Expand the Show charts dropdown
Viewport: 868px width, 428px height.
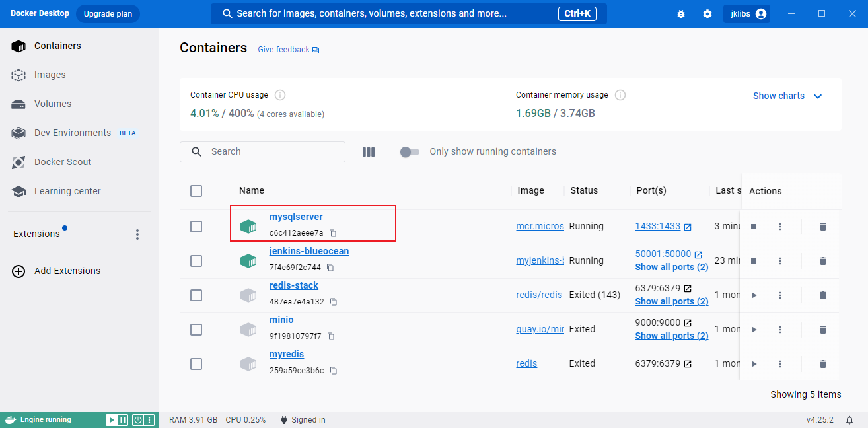(x=788, y=96)
